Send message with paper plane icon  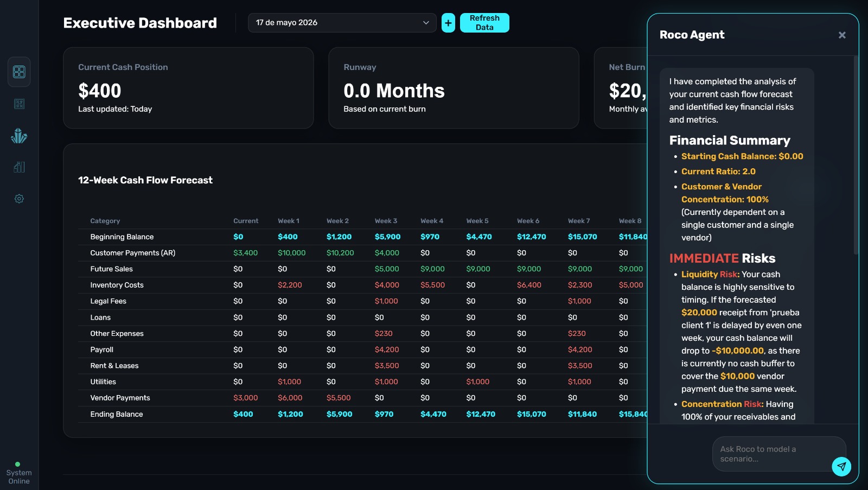coord(841,466)
